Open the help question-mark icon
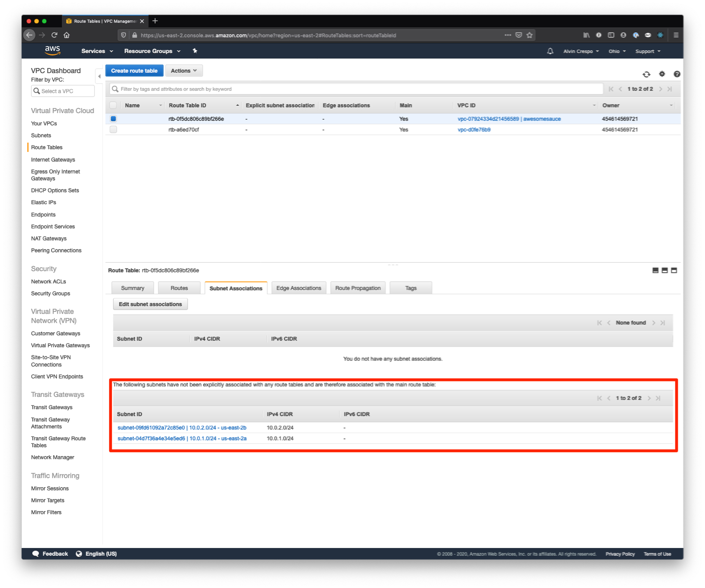The image size is (705, 588). pos(677,74)
